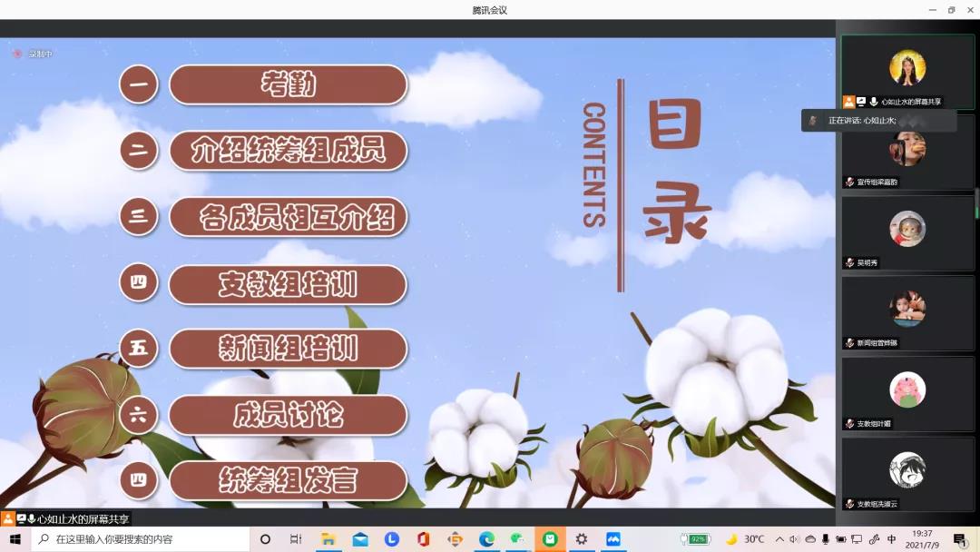The width and height of the screenshot is (980, 552).
Task: Click the 新闻组培训 agenda item
Action: 288,349
